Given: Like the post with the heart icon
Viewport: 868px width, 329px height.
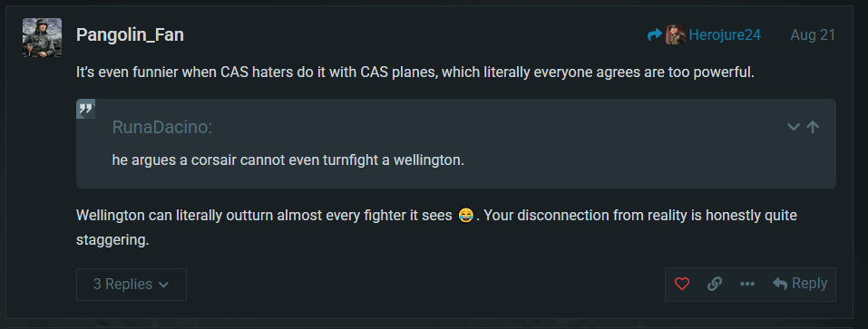Looking at the screenshot, I should [x=682, y=284].
